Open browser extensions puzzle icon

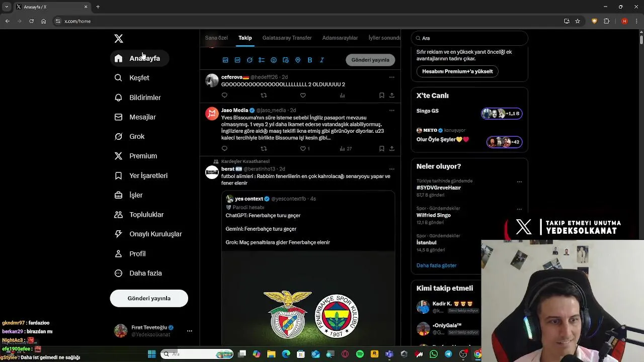point(606,21)
